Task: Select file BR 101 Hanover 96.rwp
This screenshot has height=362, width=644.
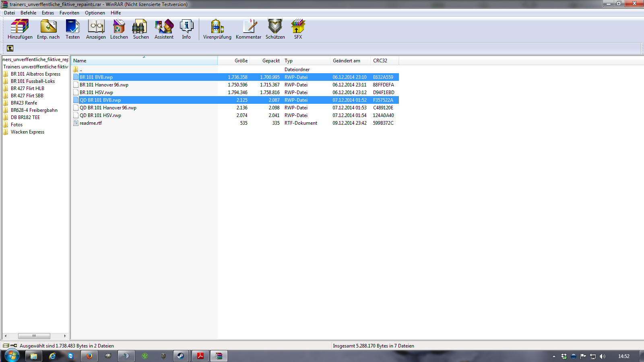Action: click(x=236, y=85)
